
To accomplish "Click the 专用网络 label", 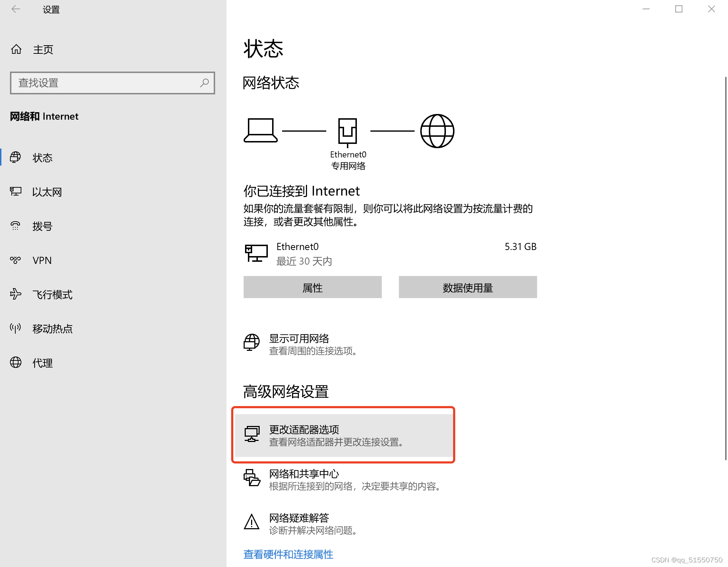I will click(x=348, y=166).
